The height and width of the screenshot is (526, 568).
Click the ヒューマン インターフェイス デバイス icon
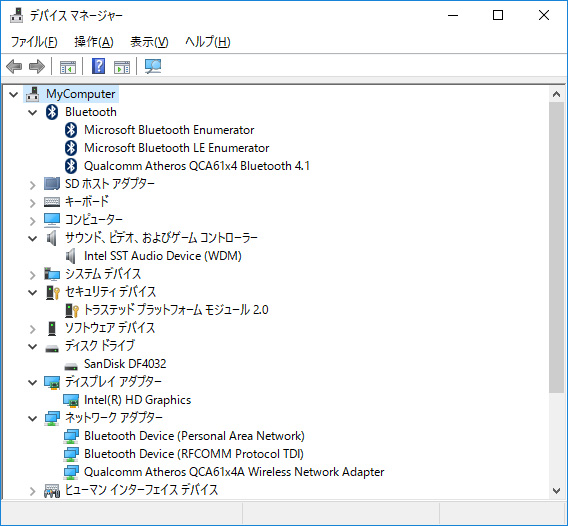tap(52, 490)
